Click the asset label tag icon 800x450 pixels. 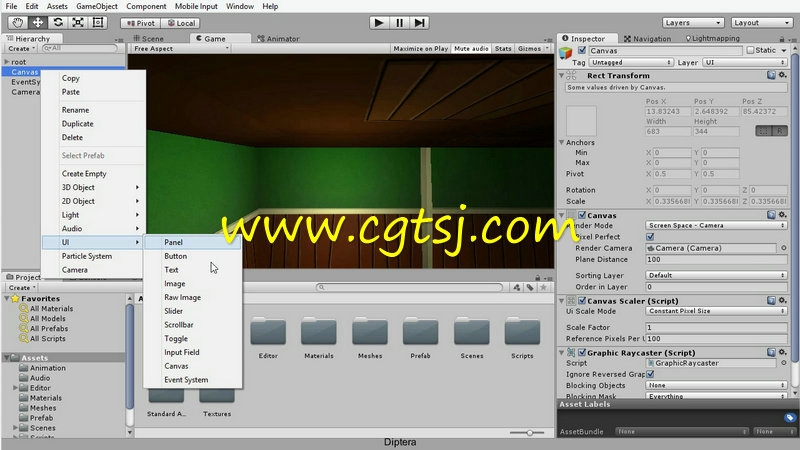790,417
